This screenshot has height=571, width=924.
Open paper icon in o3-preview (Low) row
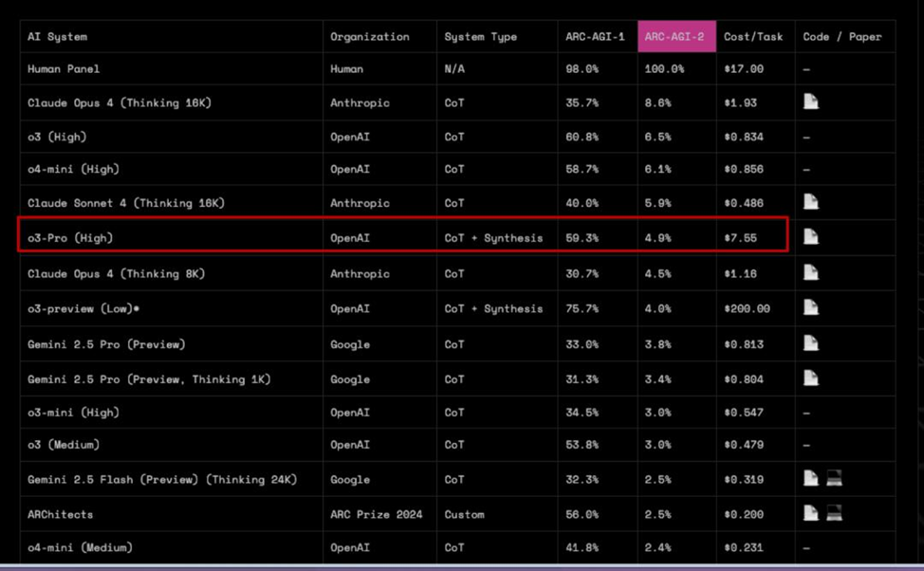click(811, 307)
